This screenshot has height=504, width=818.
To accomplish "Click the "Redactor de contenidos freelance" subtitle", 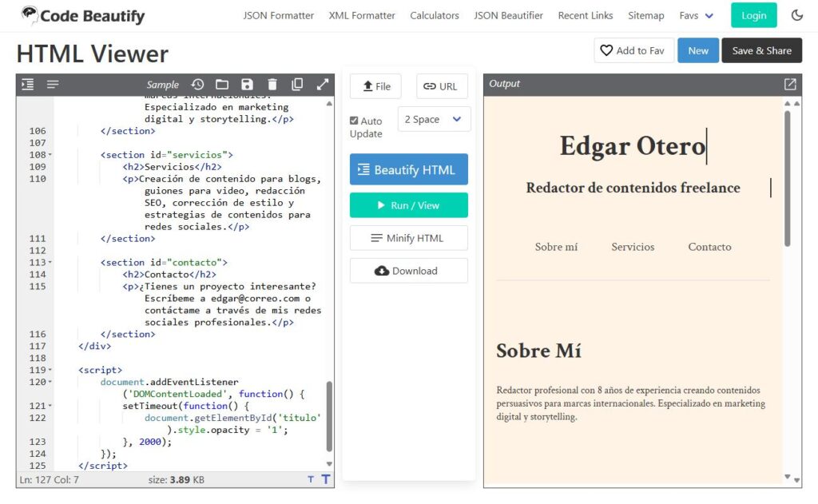I will coord(633,188).
